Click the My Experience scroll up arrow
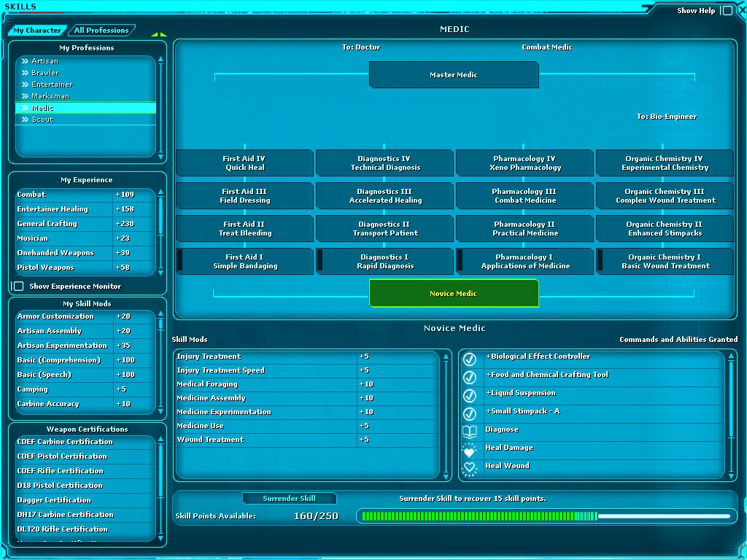The image size is (747, 560). (160, 192)
